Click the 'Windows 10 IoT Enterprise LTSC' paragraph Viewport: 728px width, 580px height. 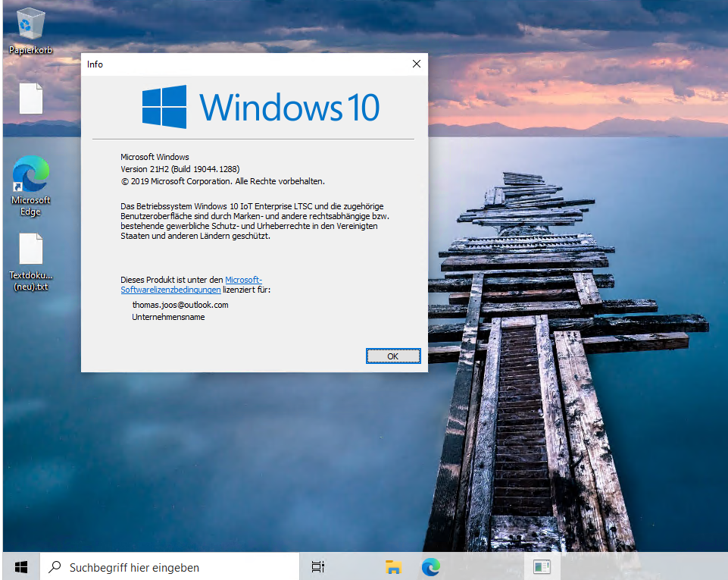pyautogui.click(x=255, y=221)
